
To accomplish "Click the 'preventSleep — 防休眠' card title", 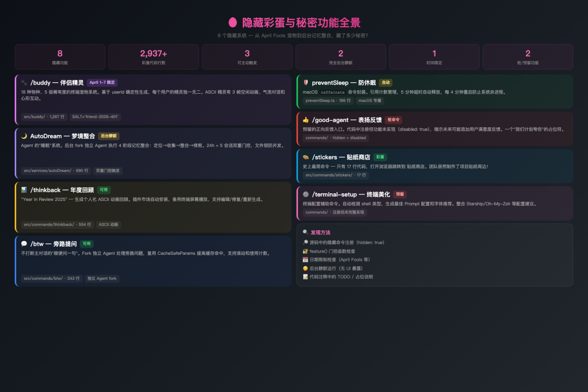I will (x=344, y=83).
